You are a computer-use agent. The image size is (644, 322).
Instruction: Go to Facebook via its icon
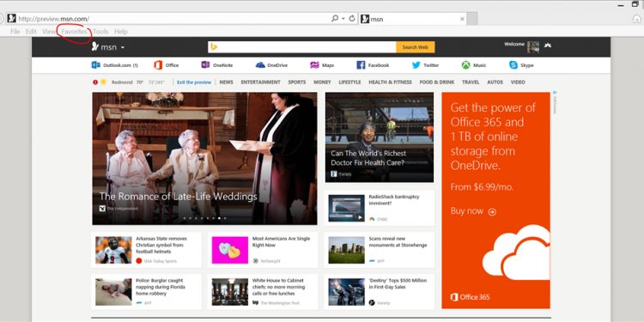point(361,65)
